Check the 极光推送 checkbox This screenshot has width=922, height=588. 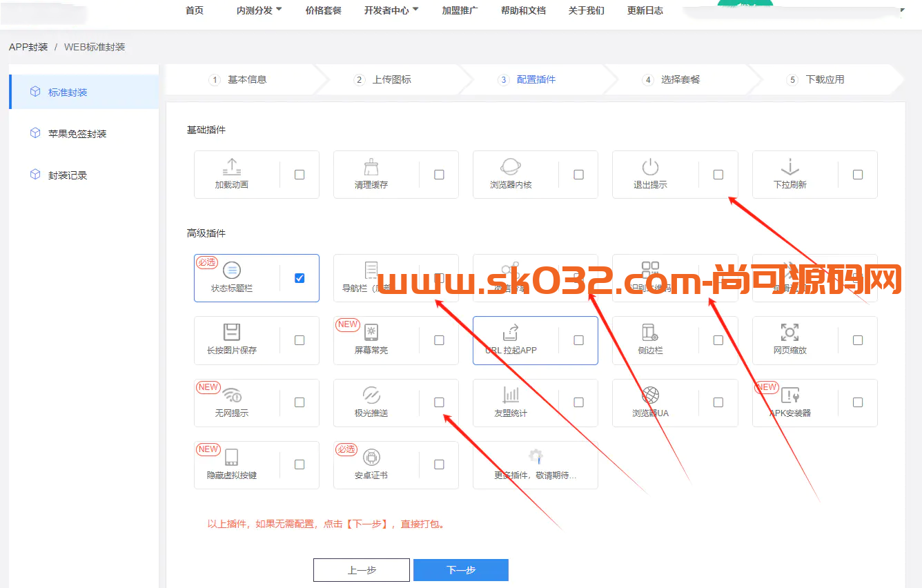(439, 402)
